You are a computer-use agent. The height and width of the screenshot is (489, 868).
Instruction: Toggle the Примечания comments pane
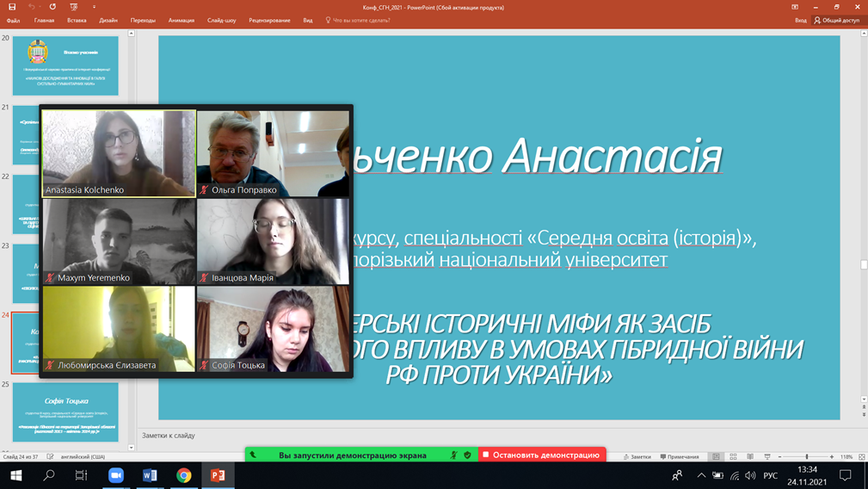click(680, 456)
